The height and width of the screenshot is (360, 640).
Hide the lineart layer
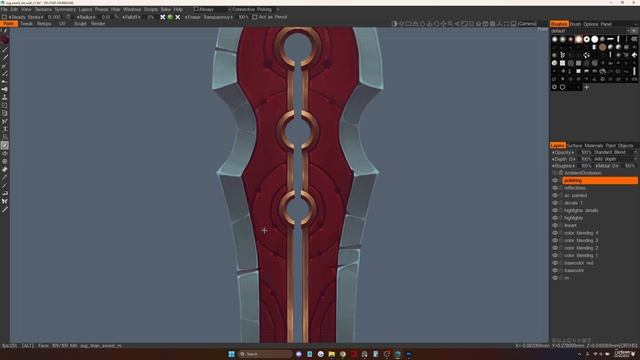(555, 225)
